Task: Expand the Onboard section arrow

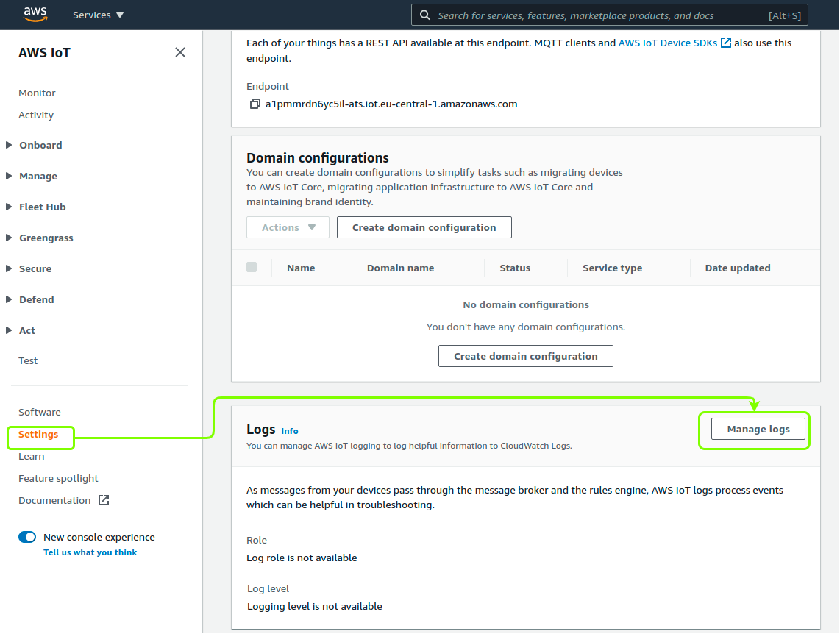Action: [9, 145]
